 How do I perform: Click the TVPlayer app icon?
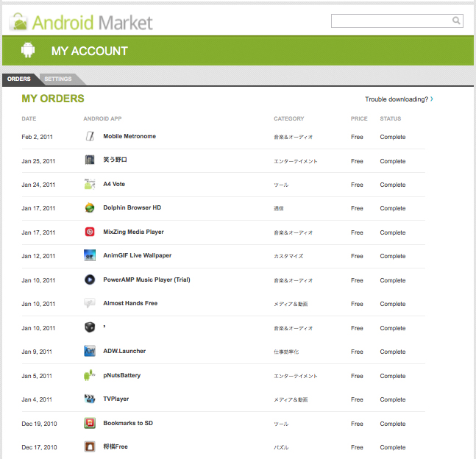(x=90, y=399)
